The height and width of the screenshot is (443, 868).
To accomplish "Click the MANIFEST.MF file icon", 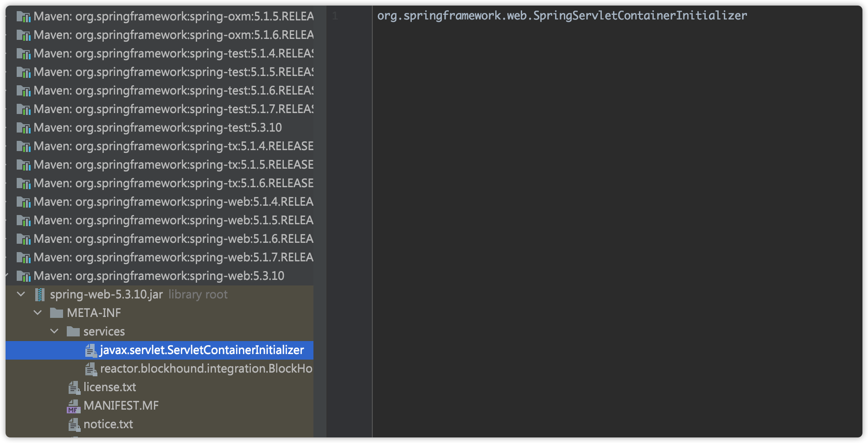I will click(73, 406).
